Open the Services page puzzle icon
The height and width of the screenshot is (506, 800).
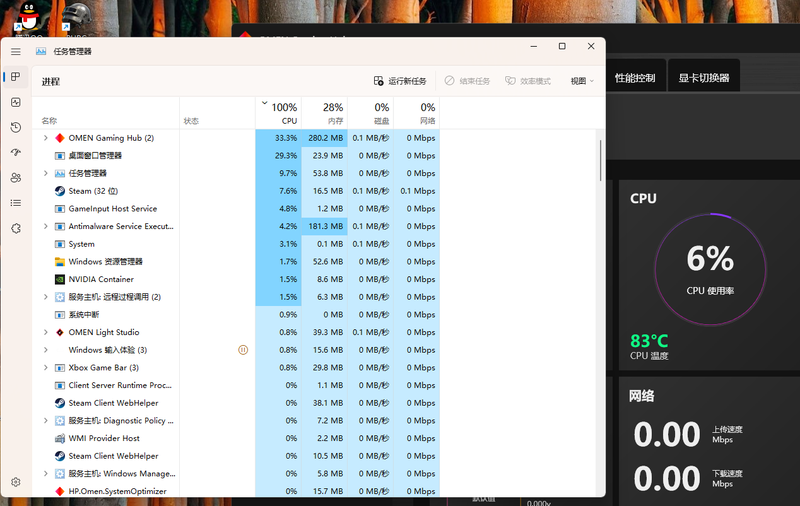pos(16,228)
